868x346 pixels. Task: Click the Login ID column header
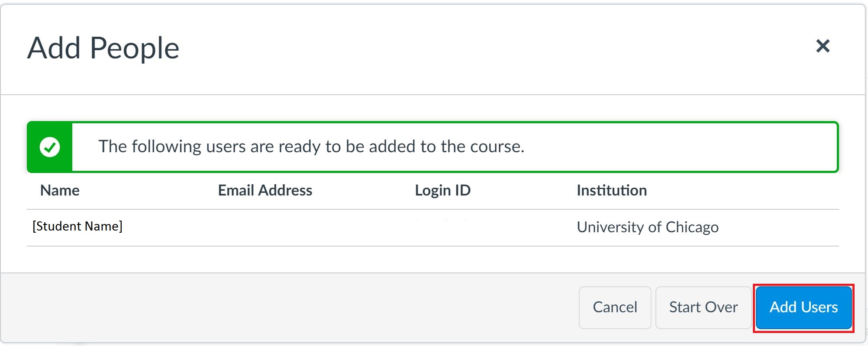click(442, 190)
